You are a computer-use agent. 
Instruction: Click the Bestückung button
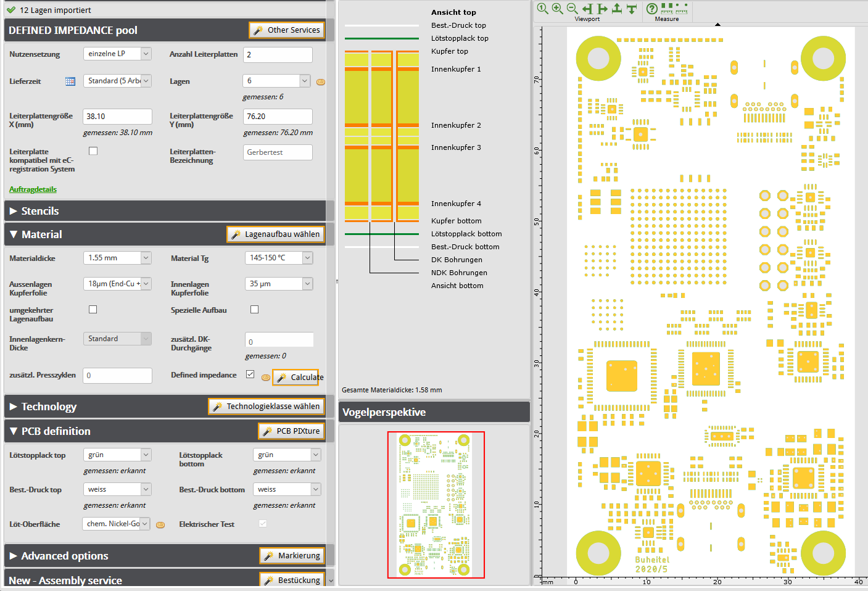[x=292, y=581]
